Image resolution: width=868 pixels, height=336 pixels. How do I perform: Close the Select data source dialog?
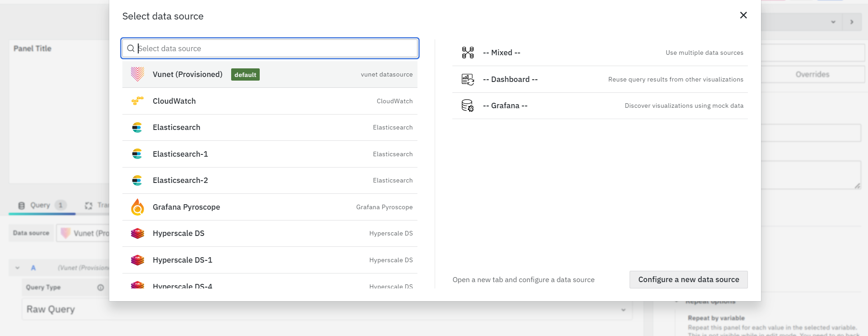[x=743, y=15]
